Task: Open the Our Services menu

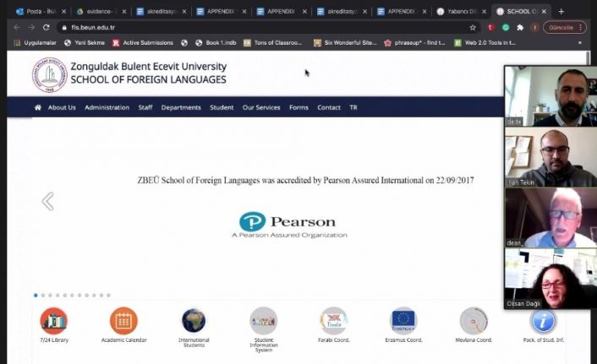Action: [261, 107]
